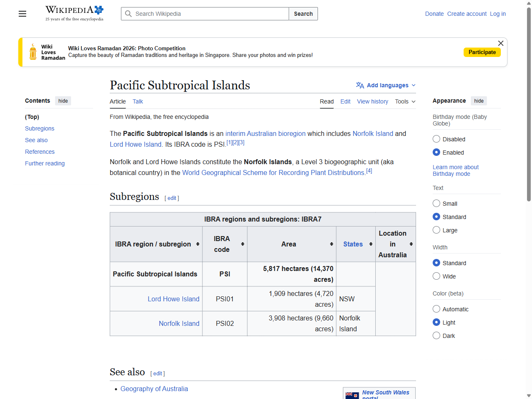Click the Wiki Loves Ramadan lantern icon
This screenshot has width=532, height=399.
click(33, 52)
